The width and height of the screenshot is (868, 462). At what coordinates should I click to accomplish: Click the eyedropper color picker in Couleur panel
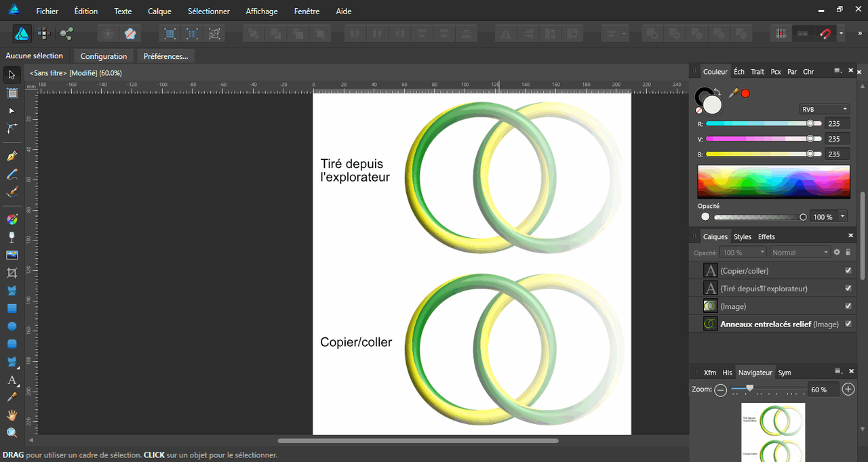coord(733,93)
